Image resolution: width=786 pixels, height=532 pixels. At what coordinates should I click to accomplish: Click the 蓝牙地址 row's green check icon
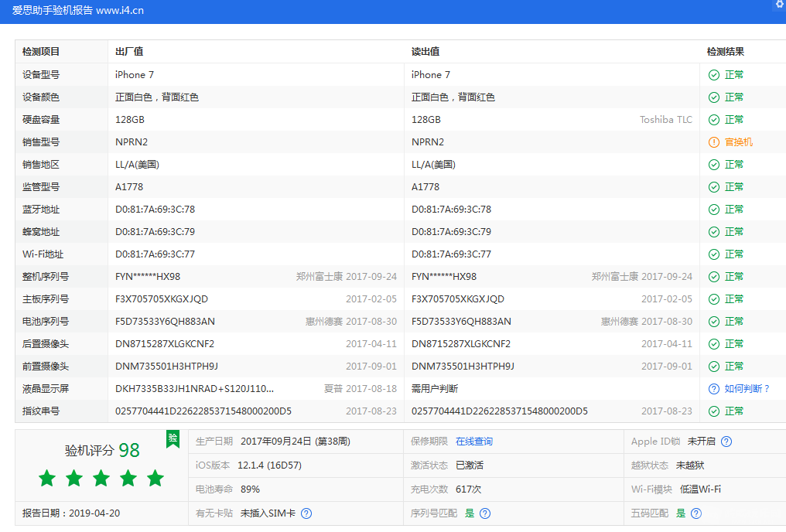(714, 210)
